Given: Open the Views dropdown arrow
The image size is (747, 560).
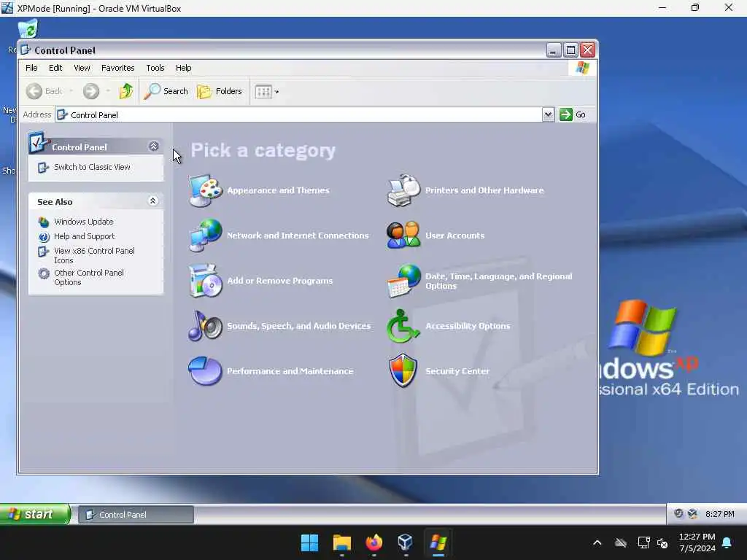Looking at the screenshot, I should tap(276, 91).
